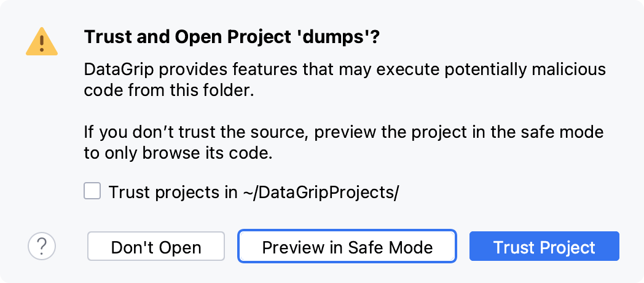Viewport: 644px width, 283px height.
Task: Enable the Trust projects checkbox
Action: (x=92, y=192)
